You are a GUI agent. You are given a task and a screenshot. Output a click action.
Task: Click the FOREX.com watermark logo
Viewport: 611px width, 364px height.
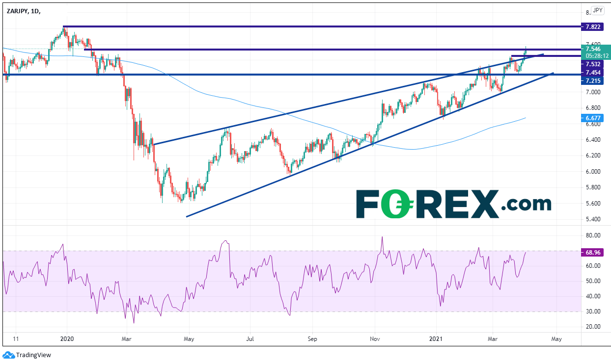[x=453, y=204]
